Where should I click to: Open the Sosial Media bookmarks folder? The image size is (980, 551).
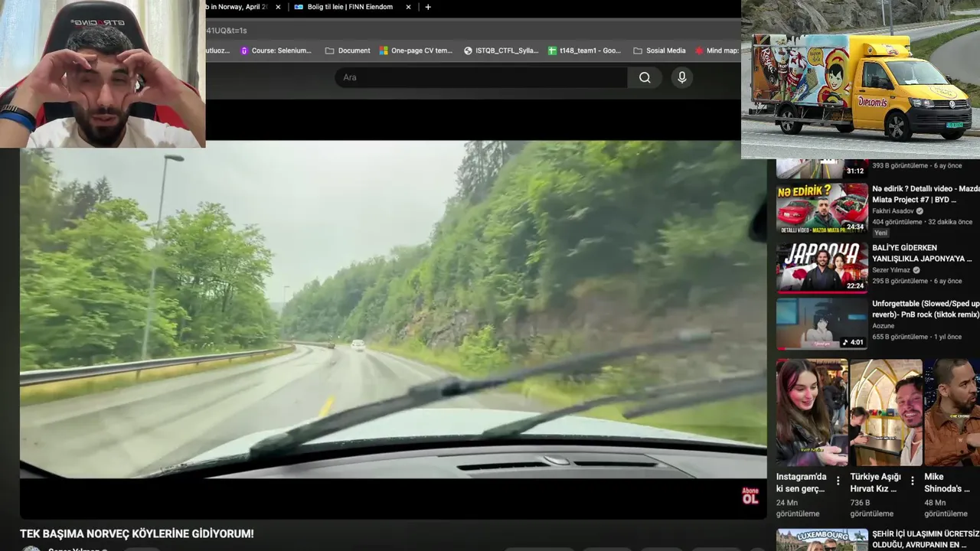pyautogui.click(x=659, y=51)
